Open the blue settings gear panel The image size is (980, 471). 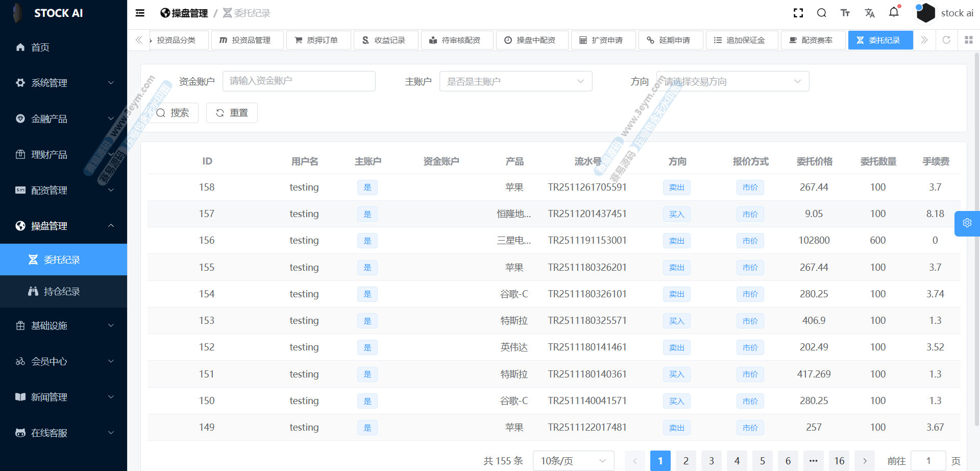click(x=967, y=223)
